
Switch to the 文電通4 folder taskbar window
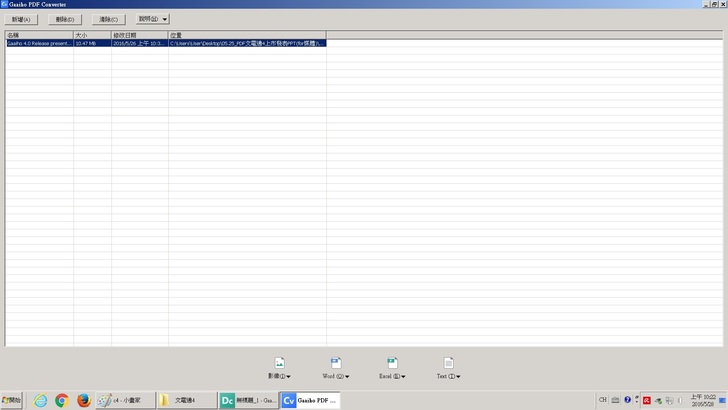187,400
